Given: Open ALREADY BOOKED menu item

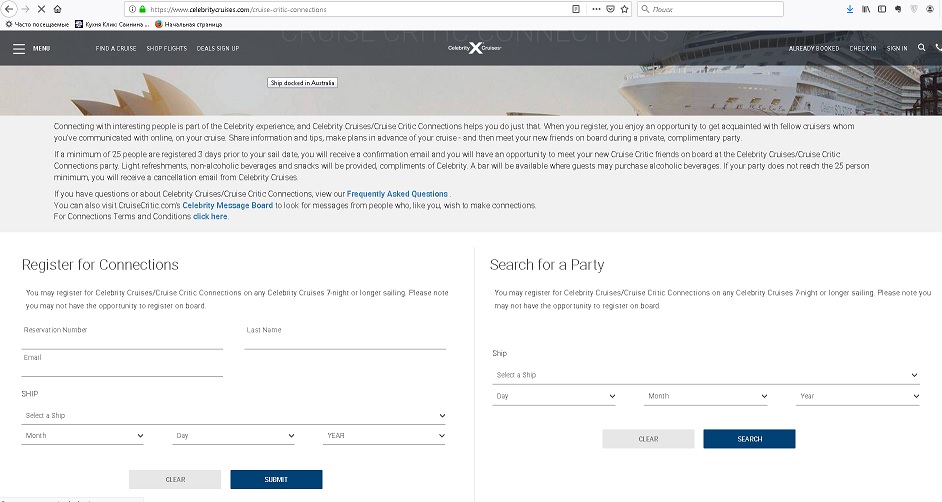Looking at the screenshot, I should coord(814,49).
